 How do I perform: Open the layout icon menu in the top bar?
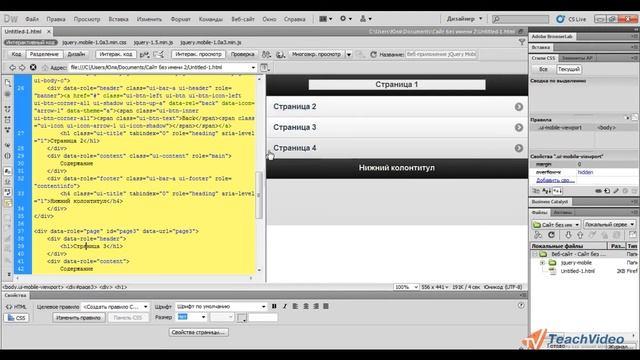click(x=325, y=19)
